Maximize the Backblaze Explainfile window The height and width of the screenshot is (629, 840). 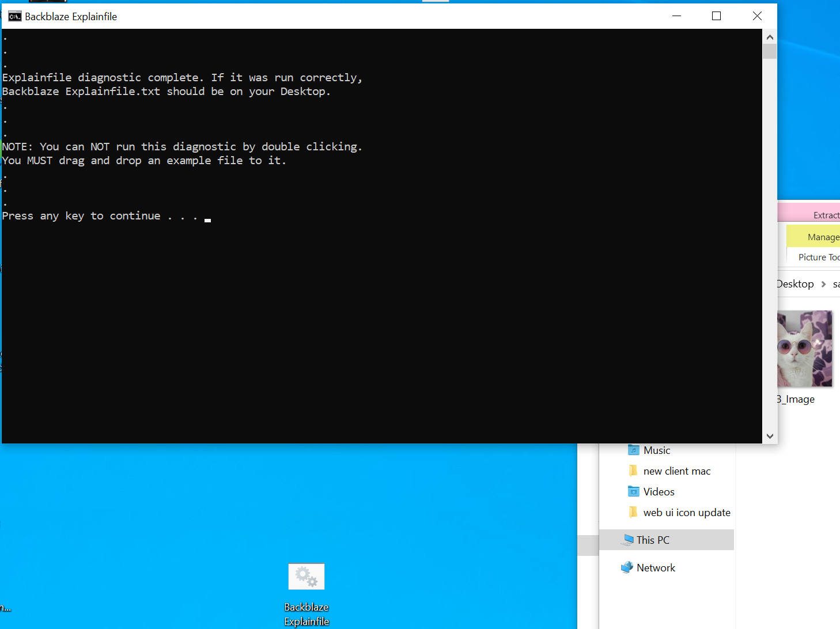coord(716,16)
